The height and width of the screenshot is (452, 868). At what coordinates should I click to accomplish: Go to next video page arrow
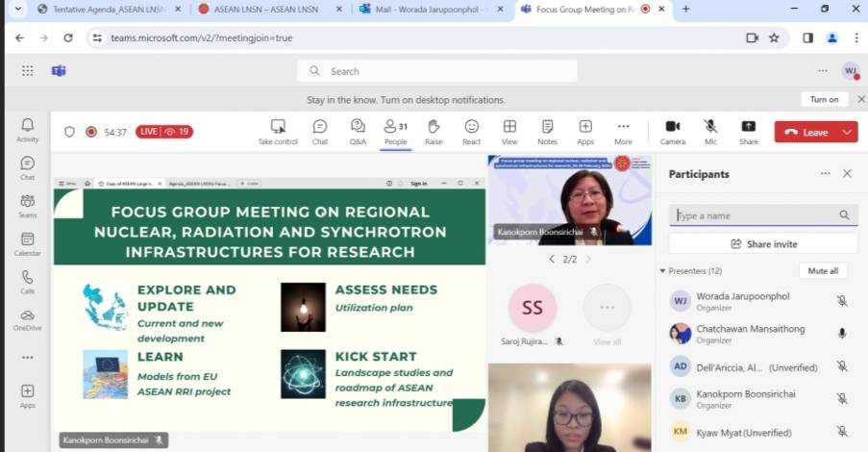[589, 259]
